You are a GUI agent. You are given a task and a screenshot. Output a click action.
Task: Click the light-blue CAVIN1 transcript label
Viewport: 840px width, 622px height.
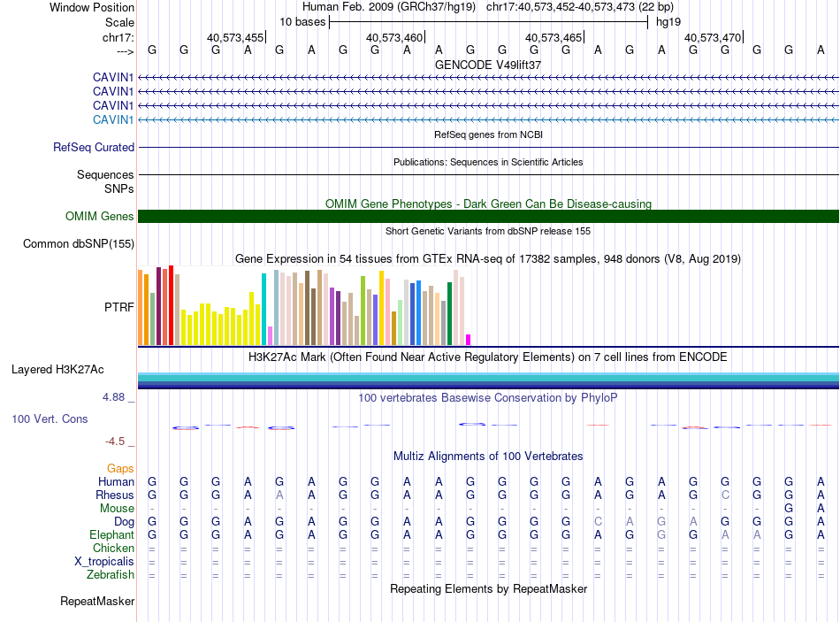[x=113, y=119]
